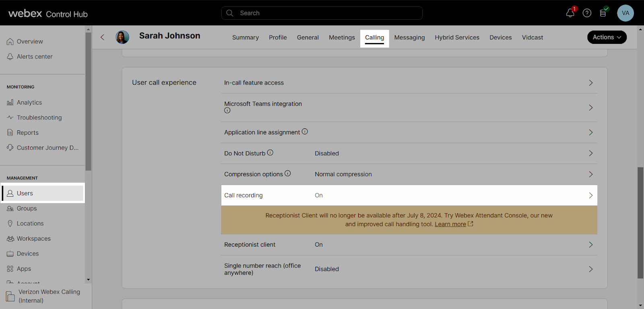
Task: Click the Users person icon
Action: coord(10,194)
